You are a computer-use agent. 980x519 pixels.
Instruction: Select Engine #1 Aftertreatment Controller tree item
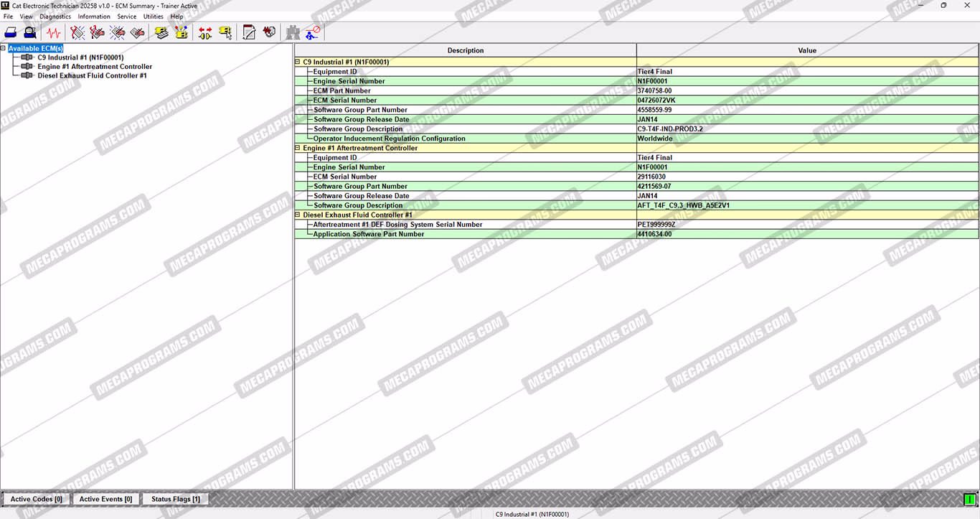pos(95,67)
